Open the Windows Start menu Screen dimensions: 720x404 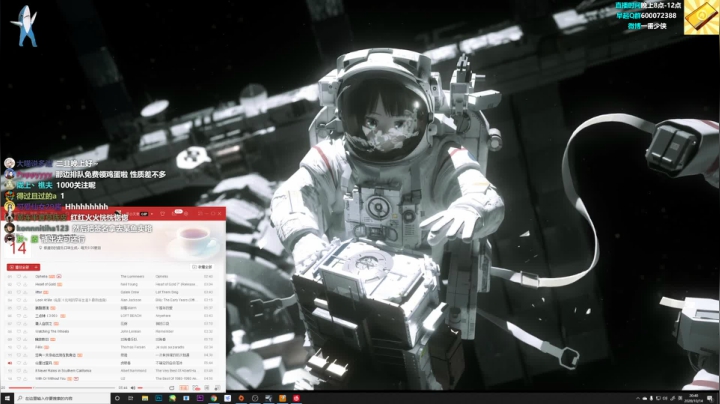pyautogui.click(x=7, y=398)
